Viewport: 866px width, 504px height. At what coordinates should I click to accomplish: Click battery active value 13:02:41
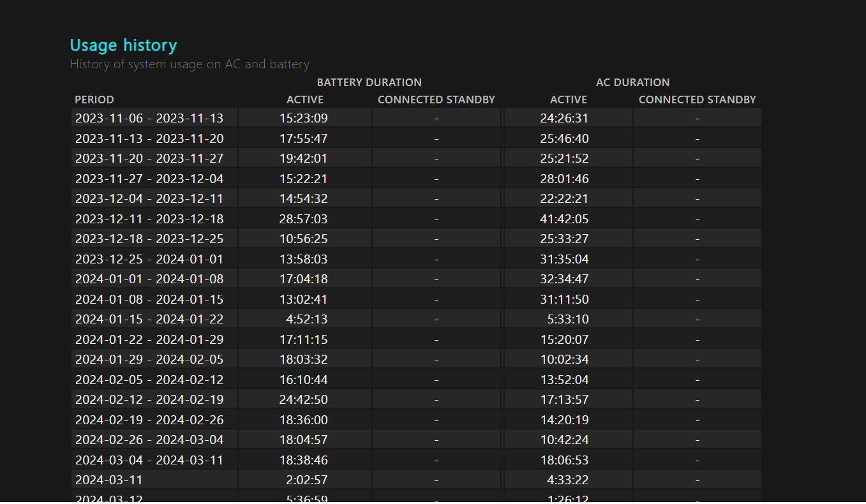pyautogui.click(x=304, y=299)
